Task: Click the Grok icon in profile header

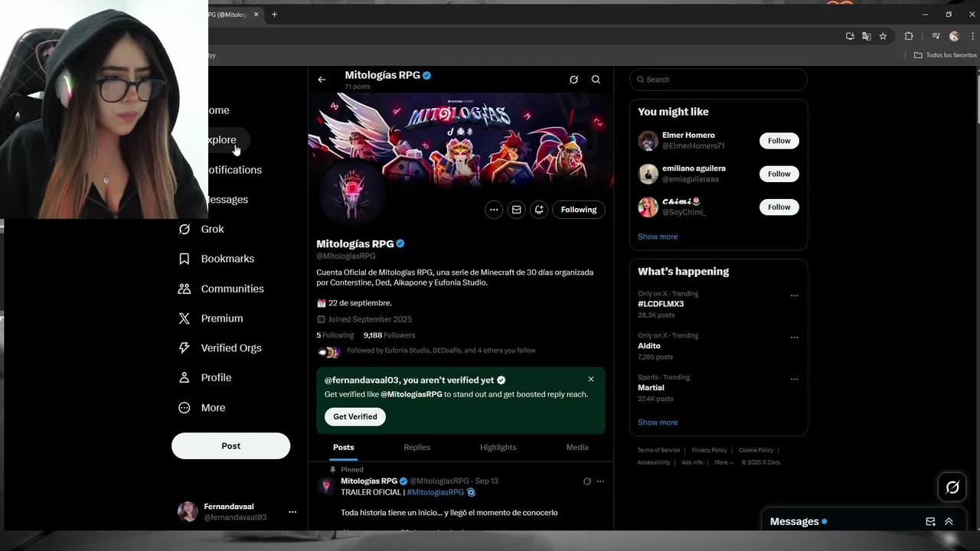Action: [573, 80]
